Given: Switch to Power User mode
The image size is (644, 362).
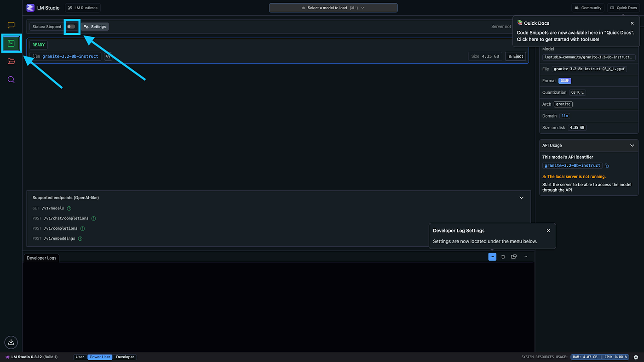Looking at the screenshot, I should tap(100, 357).
